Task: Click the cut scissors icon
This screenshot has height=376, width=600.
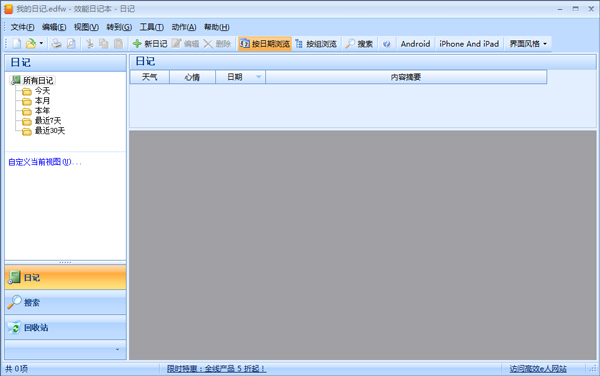Action: tap(90, 44)
